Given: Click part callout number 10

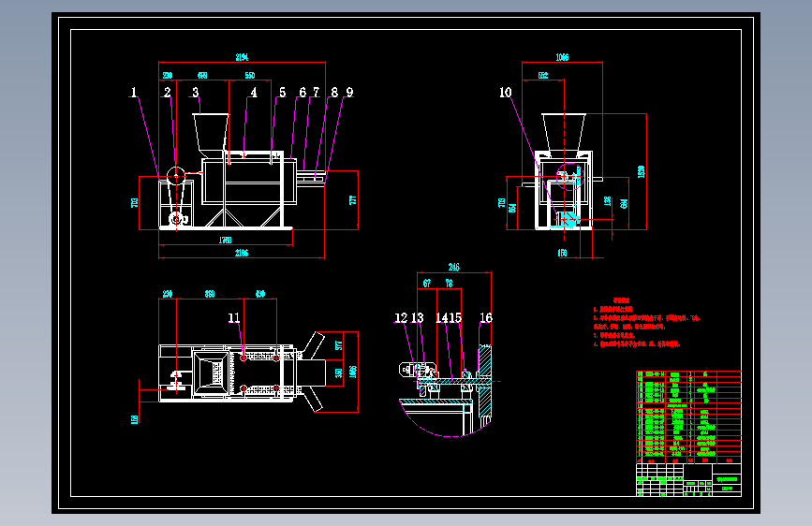Looking at the screenshot, I should tap(506, 92).
